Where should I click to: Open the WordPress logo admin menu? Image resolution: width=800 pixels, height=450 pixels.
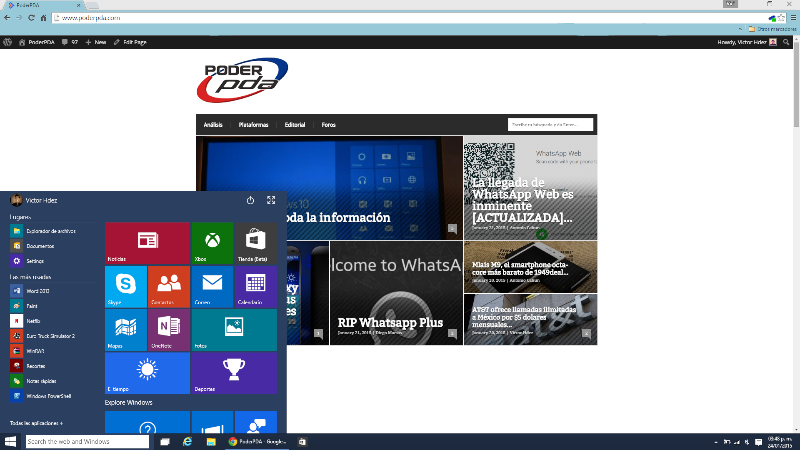pos(7,42)
